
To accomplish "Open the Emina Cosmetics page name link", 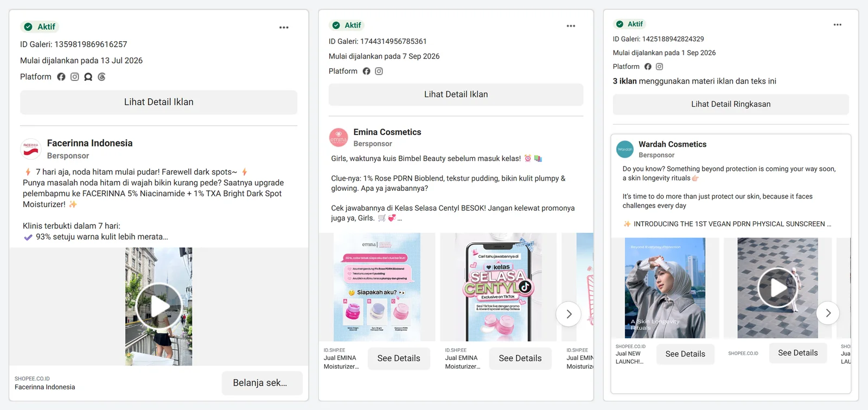I will pyautogui.click(x=387, y=132).
